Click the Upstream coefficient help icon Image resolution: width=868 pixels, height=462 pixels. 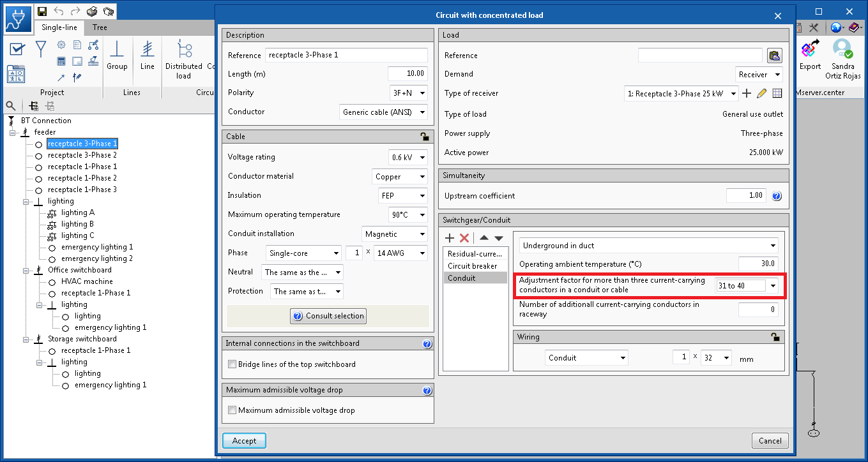[777, 196]
